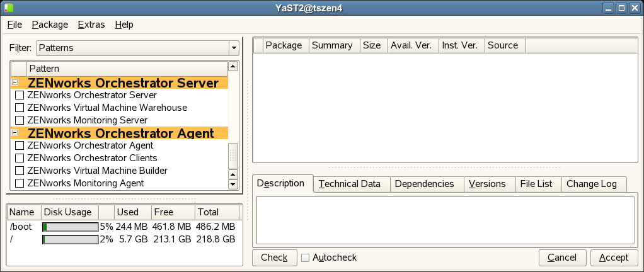Check the ZENworks Orchestrator Server pattern
Viewport: 644px width, 272px height.
[20, 95]
